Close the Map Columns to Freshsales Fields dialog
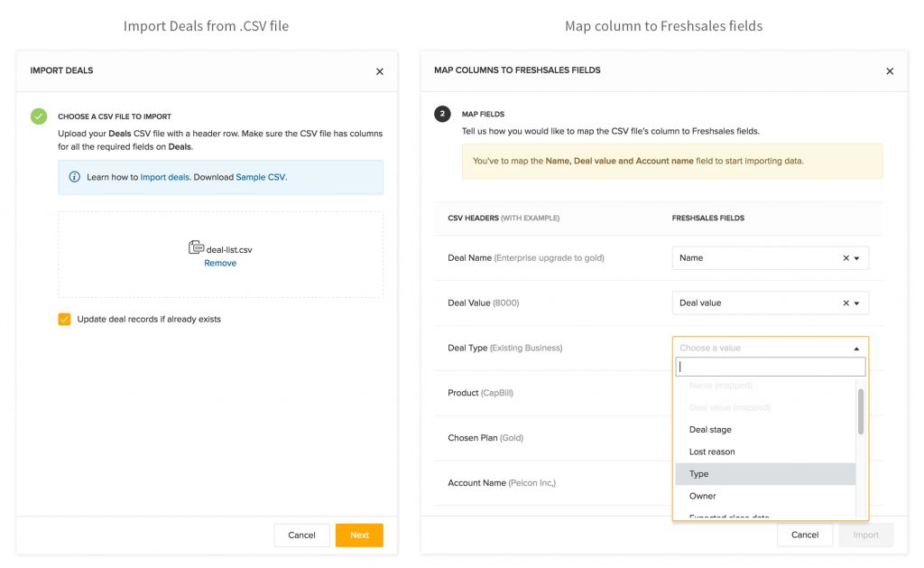 tap(890, 71)
